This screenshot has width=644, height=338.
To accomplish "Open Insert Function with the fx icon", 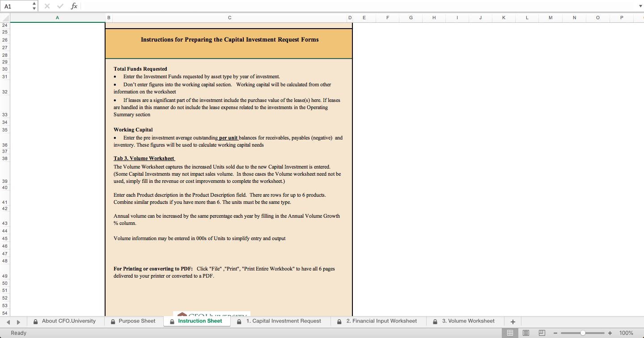I will click(x=74, y=6).
